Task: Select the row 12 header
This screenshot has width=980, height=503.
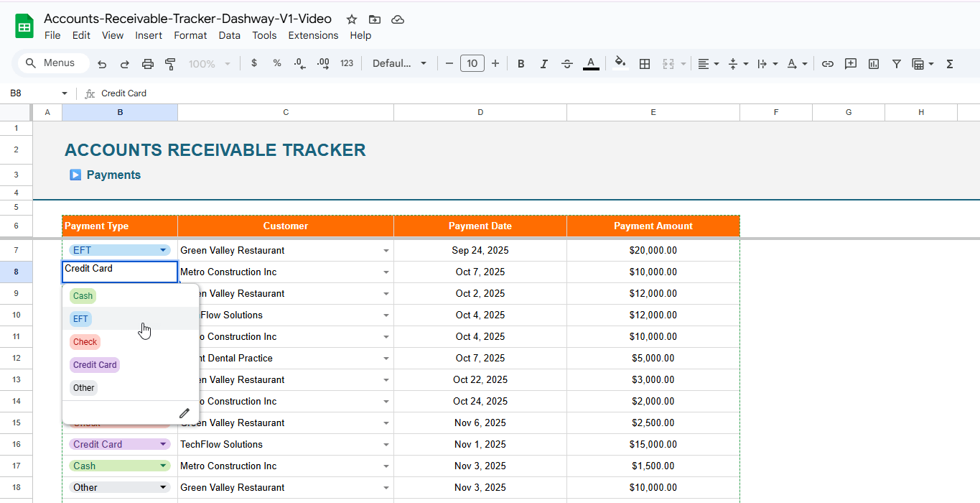Action: [x=17, y=358]
